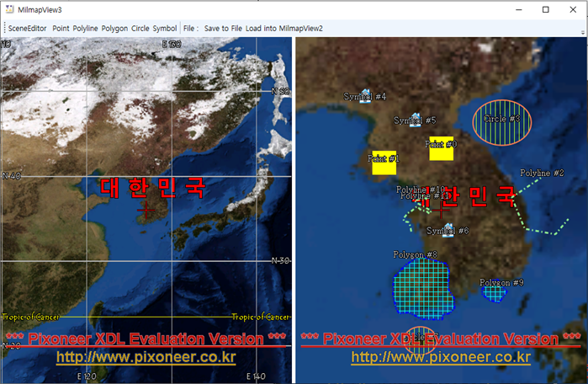Click the red cross marker in left map
Screen dimensions: 588x384
146,211
